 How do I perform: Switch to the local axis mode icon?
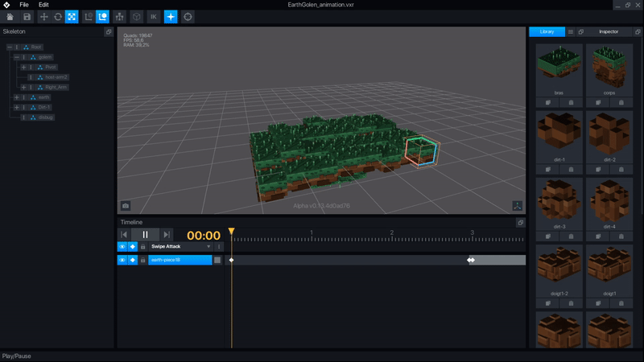click(89, 17)
